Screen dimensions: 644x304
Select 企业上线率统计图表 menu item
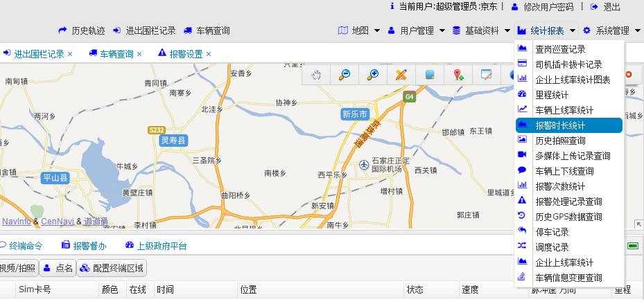pos(569,80)
